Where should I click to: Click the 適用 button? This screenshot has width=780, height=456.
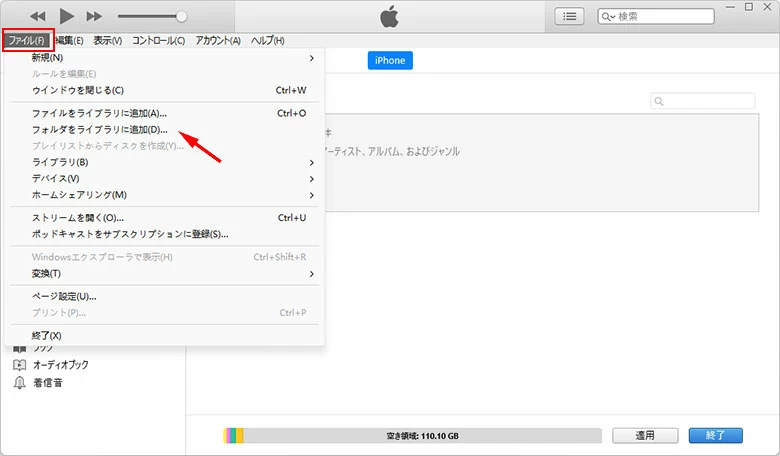tap(646, 435)
